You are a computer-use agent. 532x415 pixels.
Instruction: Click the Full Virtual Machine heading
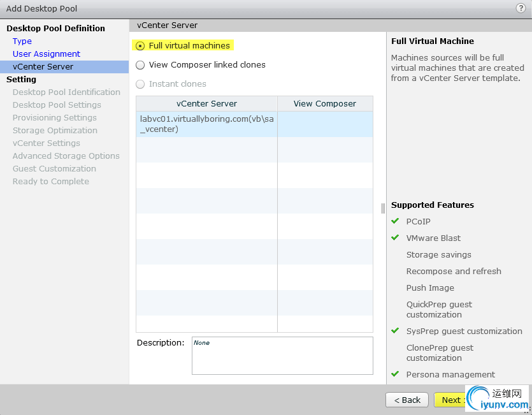[x=433, y=41]
